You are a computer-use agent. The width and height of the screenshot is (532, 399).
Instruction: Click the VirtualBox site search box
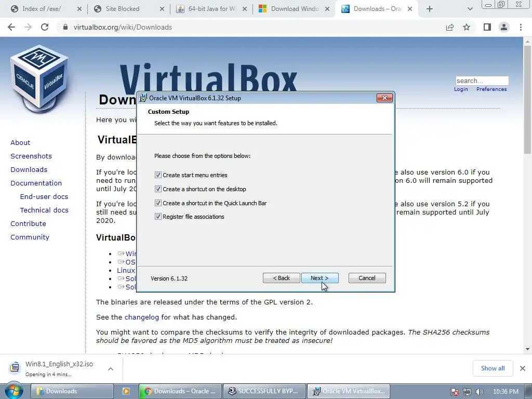[482, 81]
